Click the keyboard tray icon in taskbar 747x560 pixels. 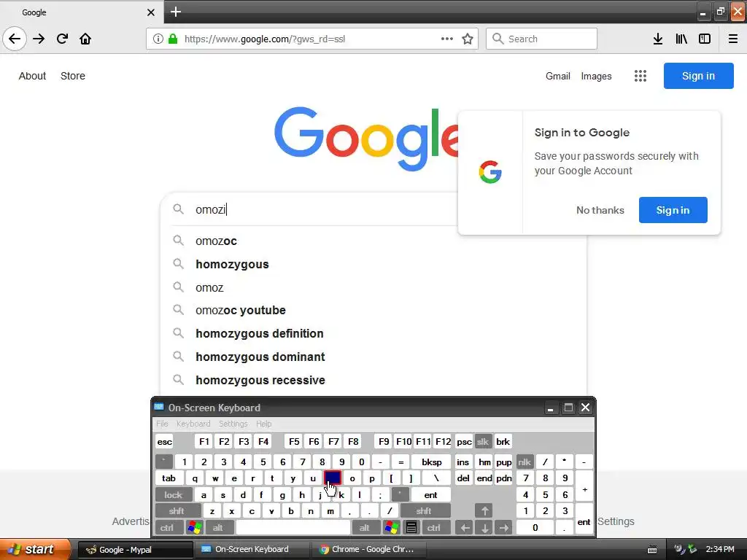click(x=652, y=550)
